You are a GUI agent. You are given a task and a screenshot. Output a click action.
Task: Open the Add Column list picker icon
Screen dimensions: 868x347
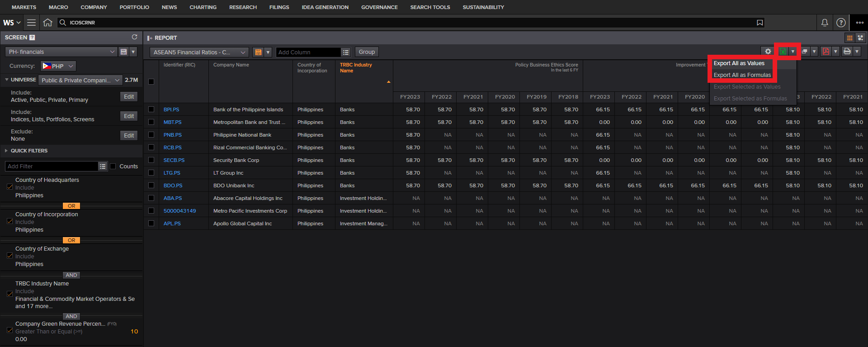(345, 52)
